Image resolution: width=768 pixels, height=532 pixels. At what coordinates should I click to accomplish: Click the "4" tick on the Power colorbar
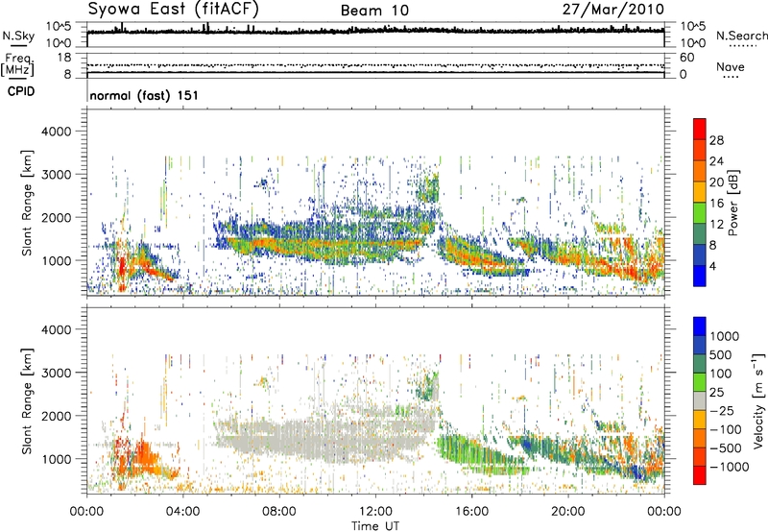pos(713,266)
